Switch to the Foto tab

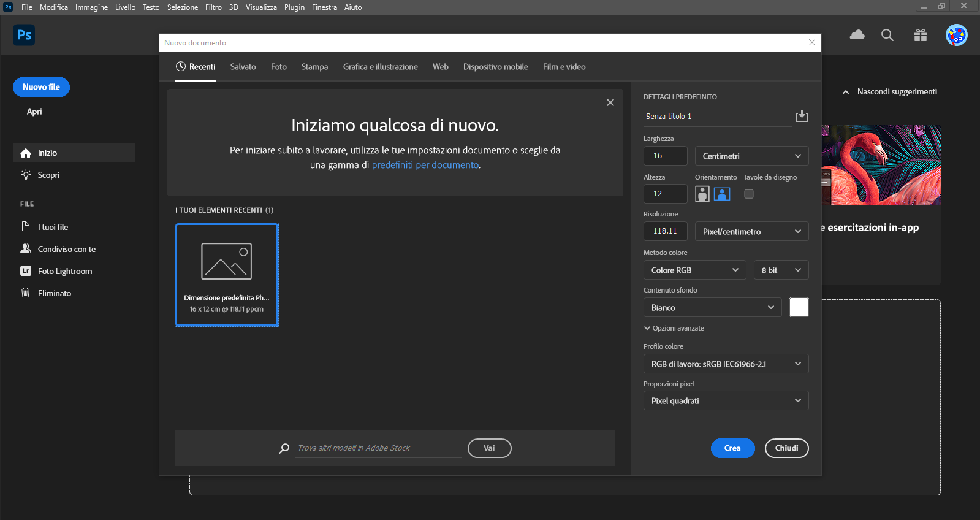click(279, 67)
